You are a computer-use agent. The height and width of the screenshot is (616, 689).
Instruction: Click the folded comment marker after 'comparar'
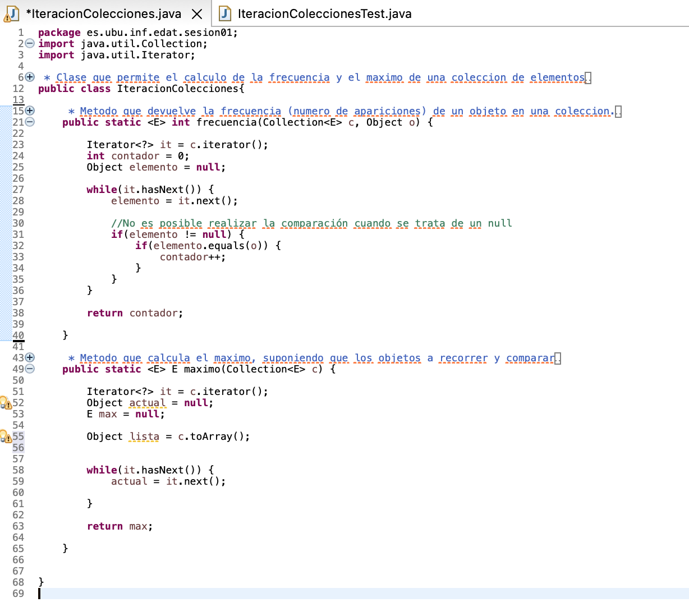558,358
